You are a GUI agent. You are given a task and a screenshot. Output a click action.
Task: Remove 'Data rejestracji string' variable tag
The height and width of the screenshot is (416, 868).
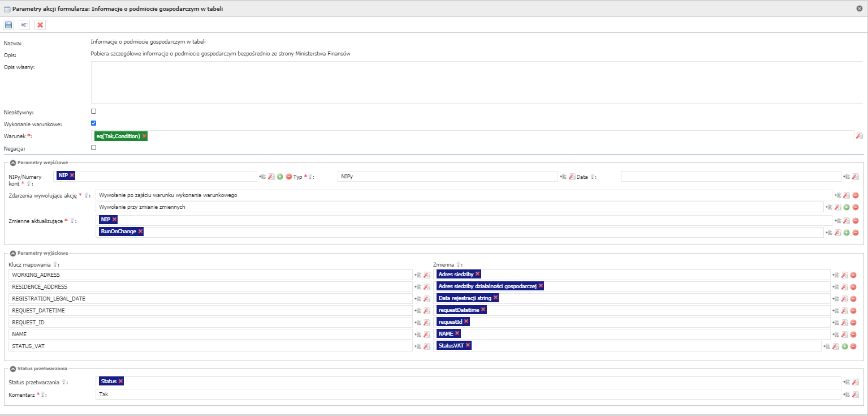495,298
